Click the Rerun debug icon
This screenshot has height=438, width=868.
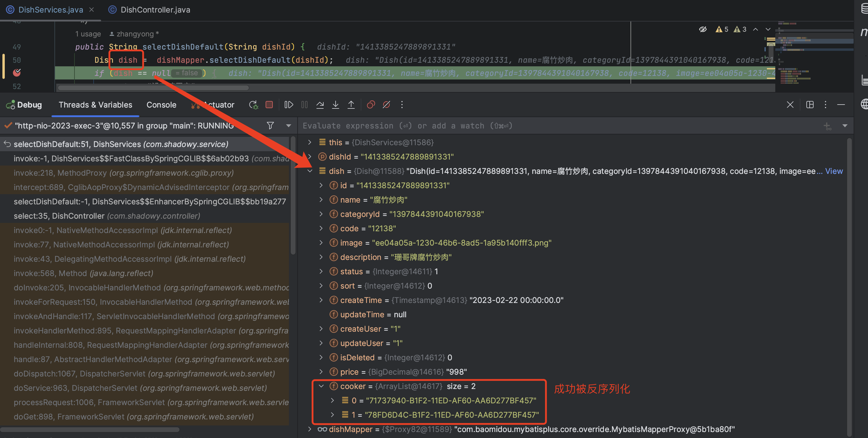click(253, 105)
